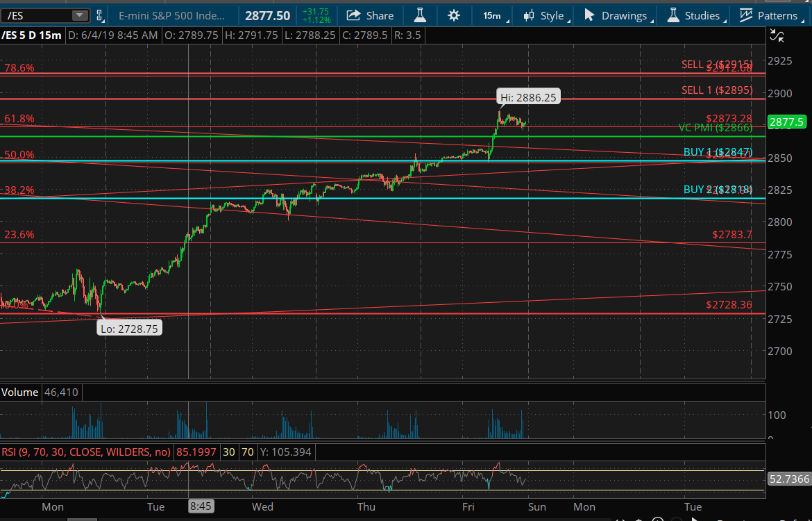The width and height of the screenshot is (812, 521).
Task: Select the BUY 1 ($2847) level label
Action: pos(718,151)
